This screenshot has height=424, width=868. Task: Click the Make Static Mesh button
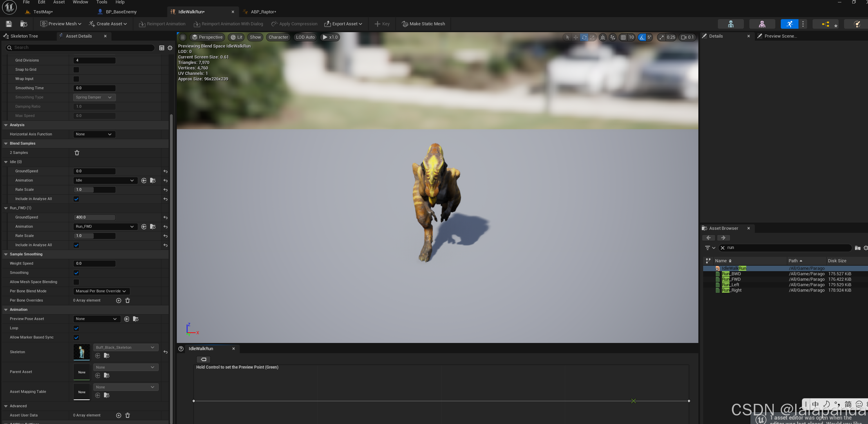click(423, 24)
